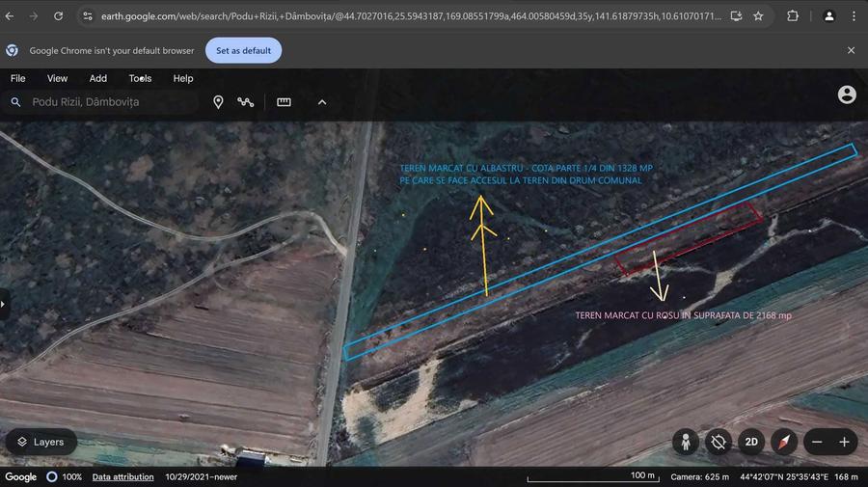
Task: Open the Tools menu
Action: pyautogui.click(x=140, y=78)
